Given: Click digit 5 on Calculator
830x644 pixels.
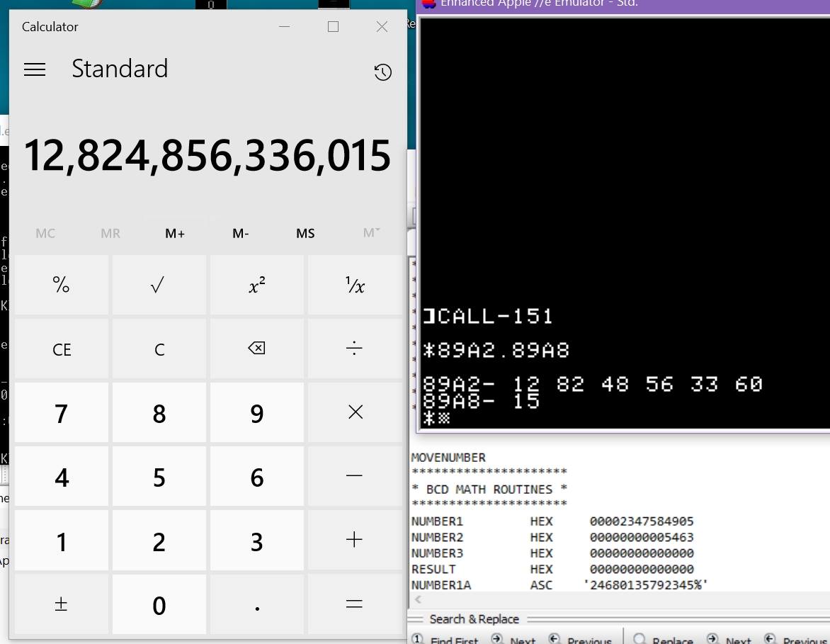Looking at the screenshot, I should [x=159, y=476].
